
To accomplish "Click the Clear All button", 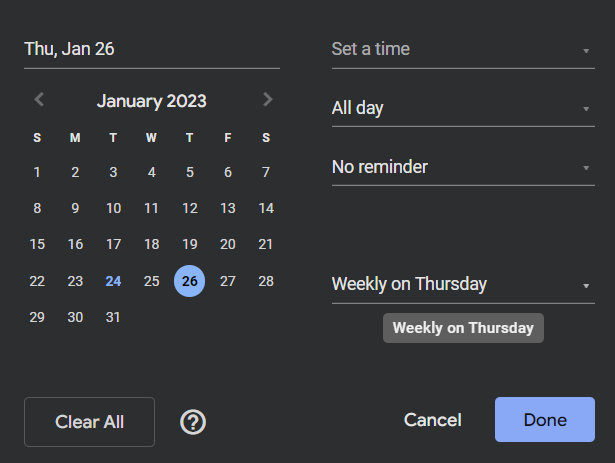I will [89, 422].
